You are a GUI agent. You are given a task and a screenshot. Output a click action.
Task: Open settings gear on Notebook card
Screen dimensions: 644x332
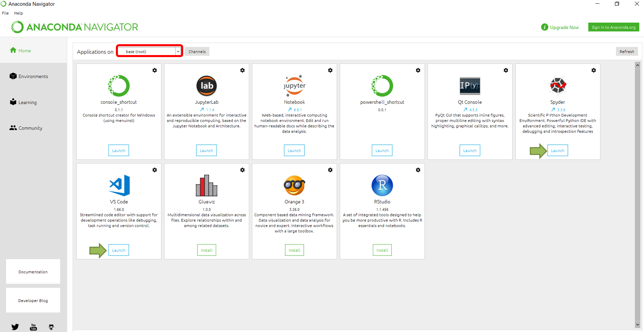(330, 70)
